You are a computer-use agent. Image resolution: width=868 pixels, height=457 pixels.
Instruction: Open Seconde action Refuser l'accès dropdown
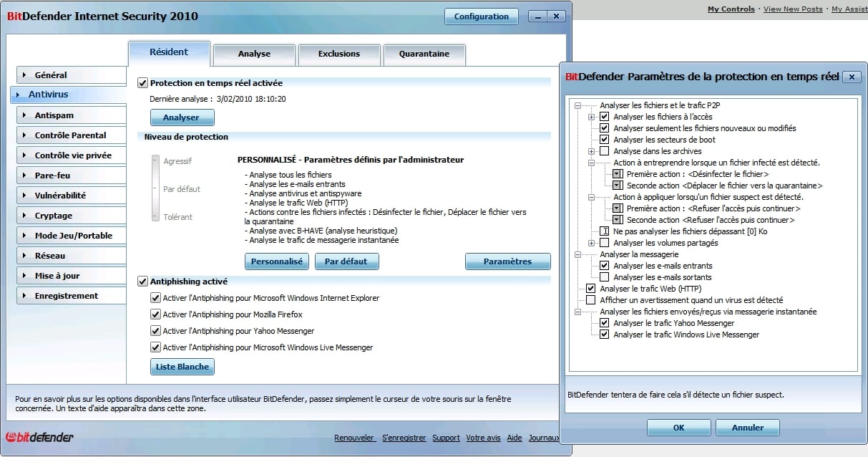click(x=618, y=220)
